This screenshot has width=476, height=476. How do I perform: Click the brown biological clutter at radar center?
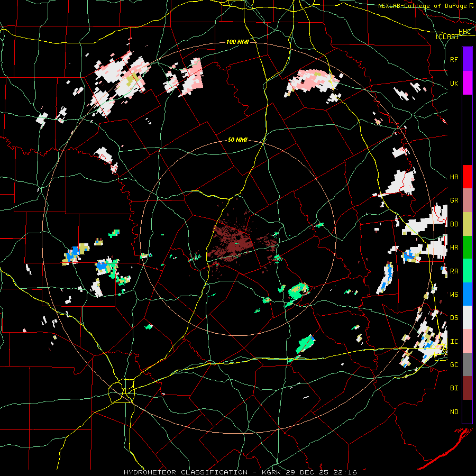point(234,240)
